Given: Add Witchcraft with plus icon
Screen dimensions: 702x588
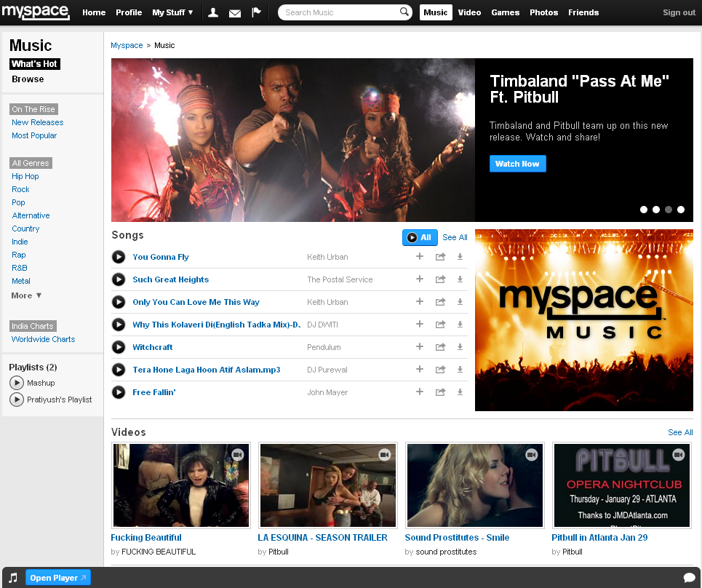Looking at the screenshot, I should click(x=420, y=346).
